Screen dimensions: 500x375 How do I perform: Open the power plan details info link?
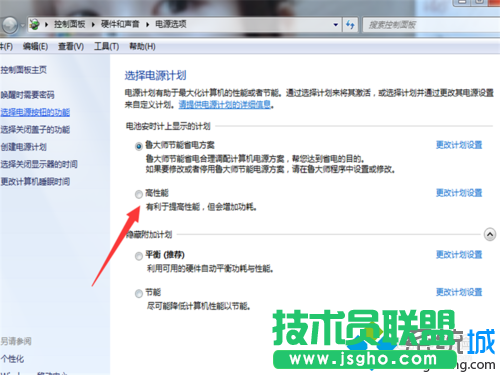(x=225, y=105)
